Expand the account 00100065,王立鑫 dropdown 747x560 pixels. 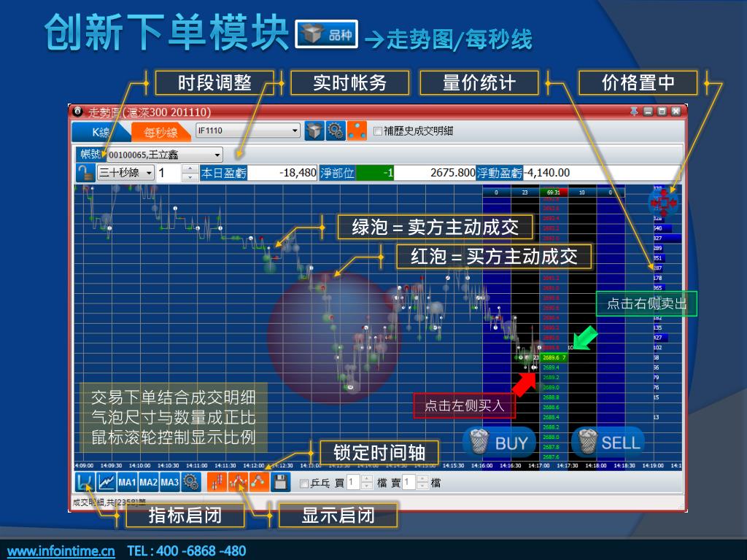tap(217, 155)
